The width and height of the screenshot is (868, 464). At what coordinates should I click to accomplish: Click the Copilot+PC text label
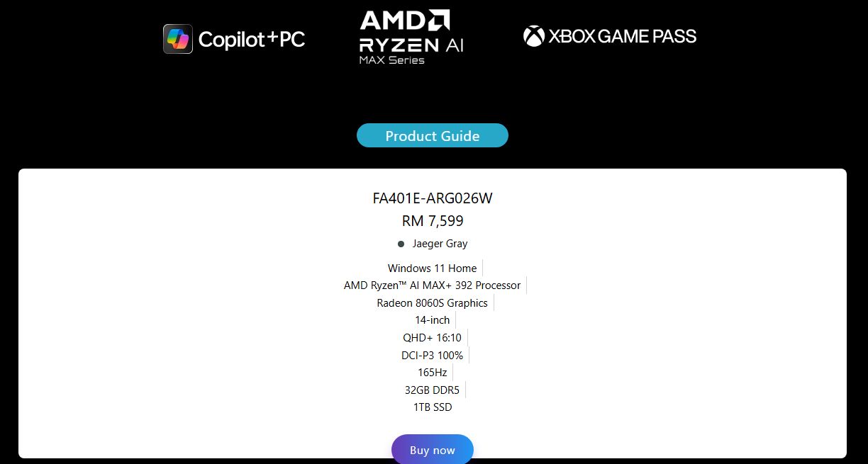point(252,39)
